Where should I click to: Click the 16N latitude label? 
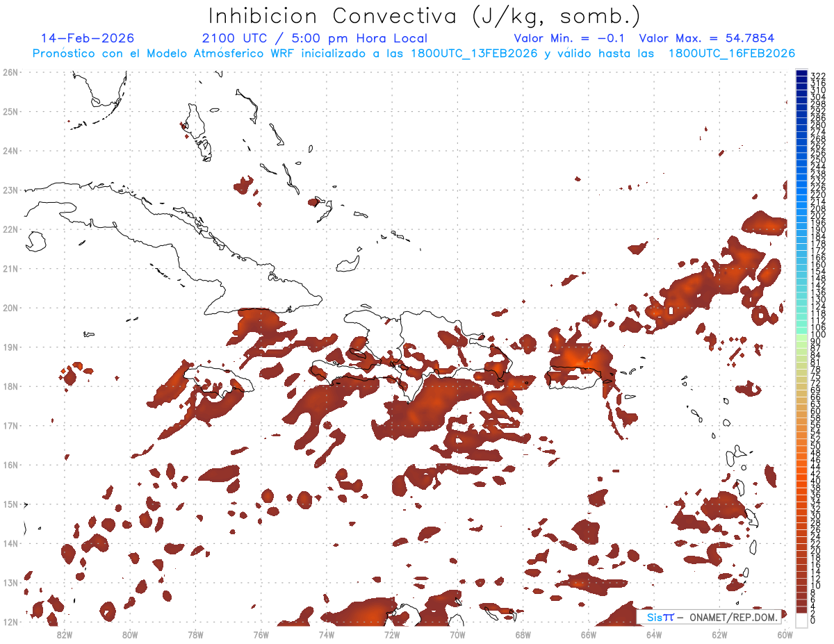tap(10, 464)
